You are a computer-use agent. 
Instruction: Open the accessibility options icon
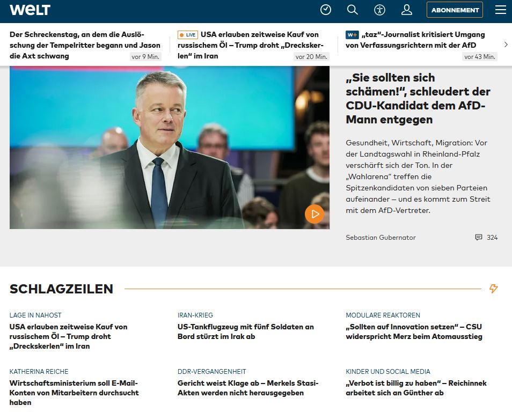379,10
